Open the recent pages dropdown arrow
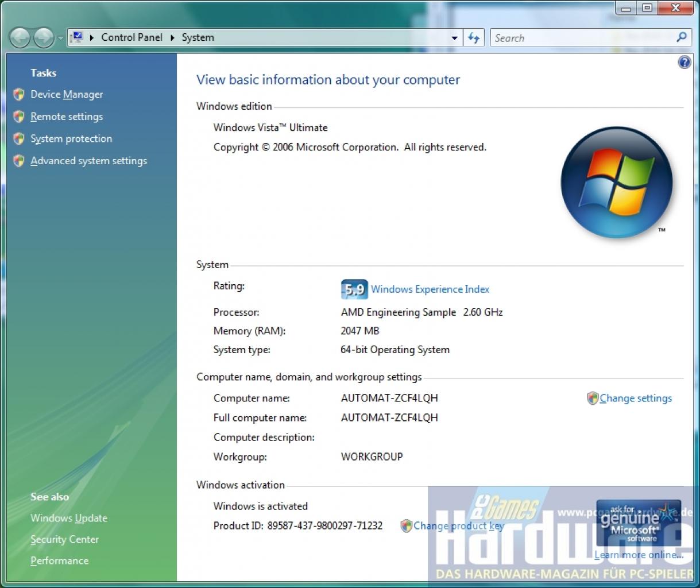 pos(60,38)
